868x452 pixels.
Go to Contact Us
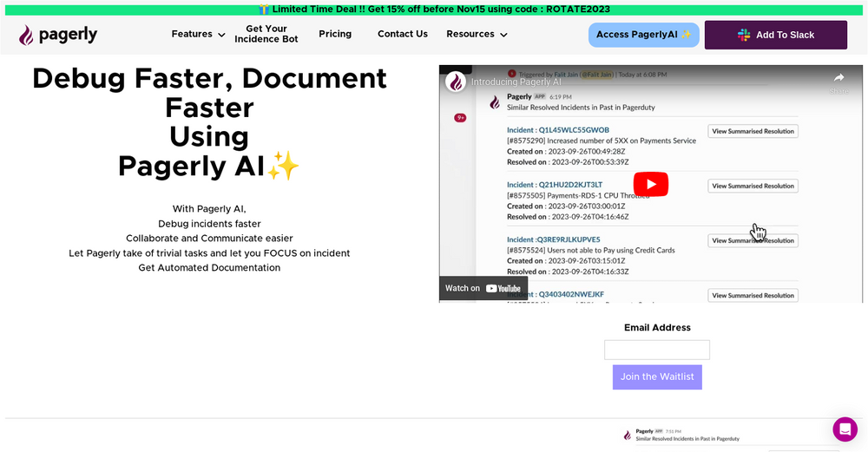click(x=403, y=35)
